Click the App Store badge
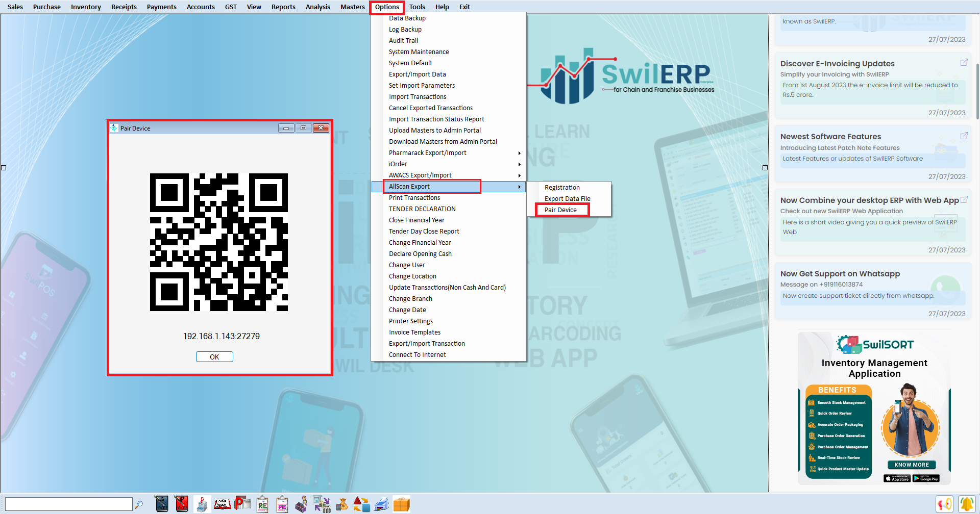 click(897, 478)
